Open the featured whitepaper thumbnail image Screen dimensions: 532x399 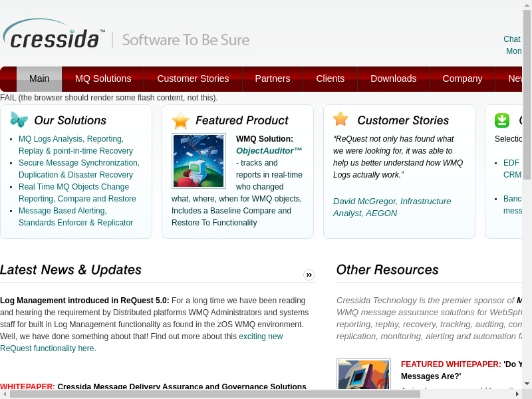[x=363, y=375]
